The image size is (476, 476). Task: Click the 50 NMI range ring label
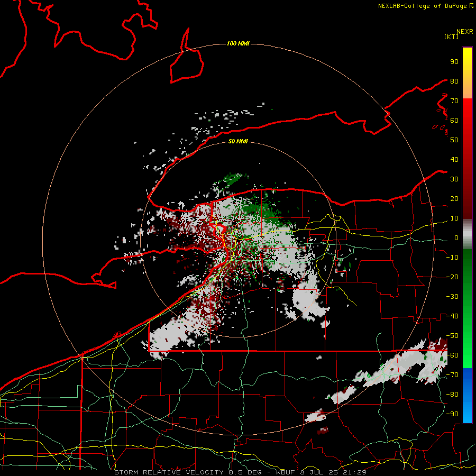click(238, 141)
